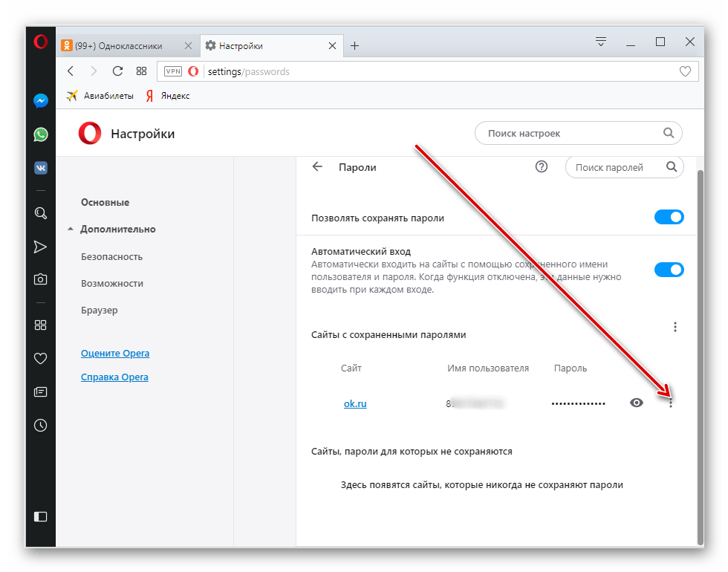This screenshot has height=572, width=728.
Task: Show the saved ok.ru password
Action: coord(637,403)
